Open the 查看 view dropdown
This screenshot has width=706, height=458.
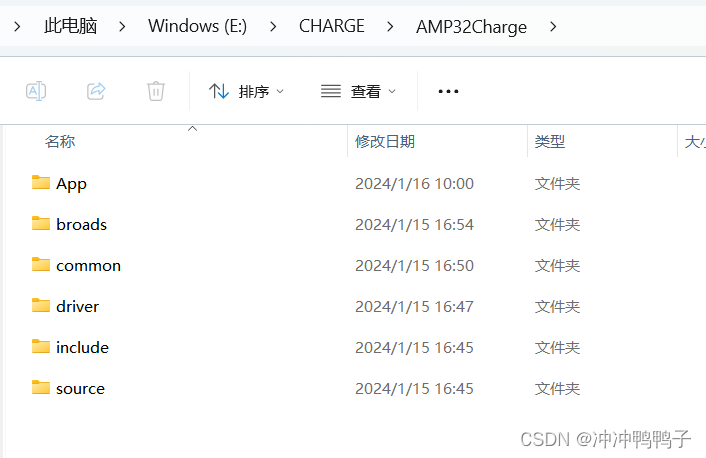[x=358, y=91]
